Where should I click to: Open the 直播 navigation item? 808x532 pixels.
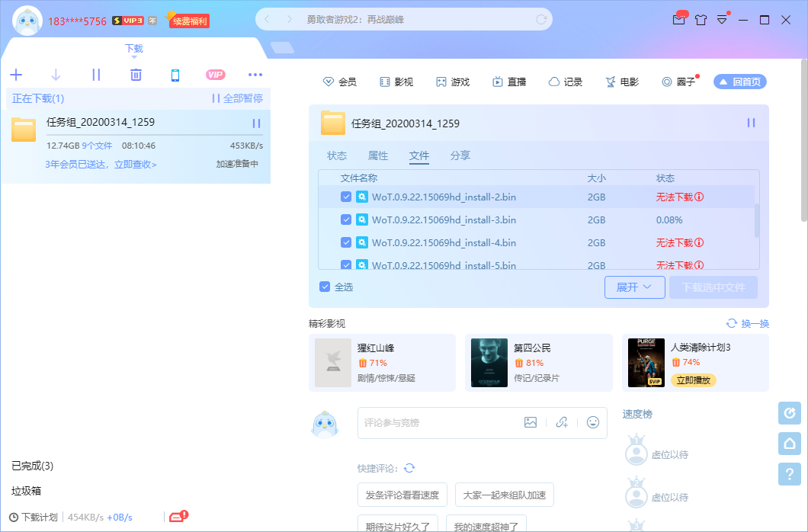pos(509,82)
